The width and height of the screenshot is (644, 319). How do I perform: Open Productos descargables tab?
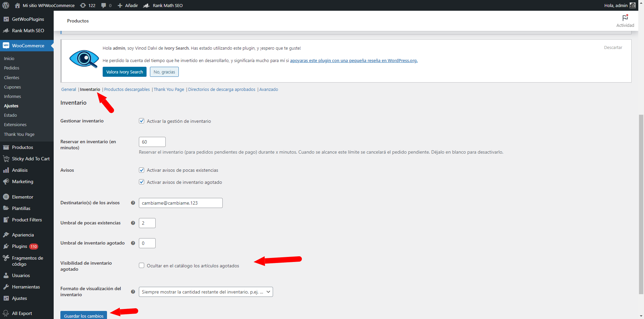127,90
